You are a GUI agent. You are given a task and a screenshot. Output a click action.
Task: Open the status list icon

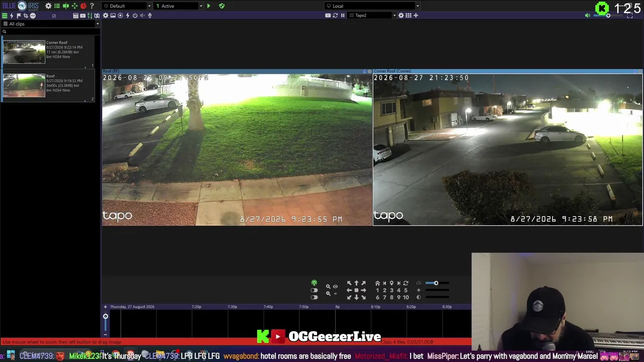pos(57,6)
